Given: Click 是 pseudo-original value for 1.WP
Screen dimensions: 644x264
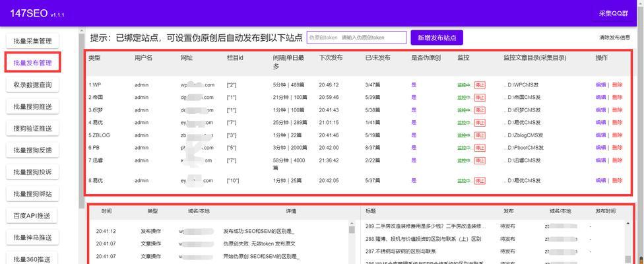Looking at the screenshot, I should (x=414, y=85).
